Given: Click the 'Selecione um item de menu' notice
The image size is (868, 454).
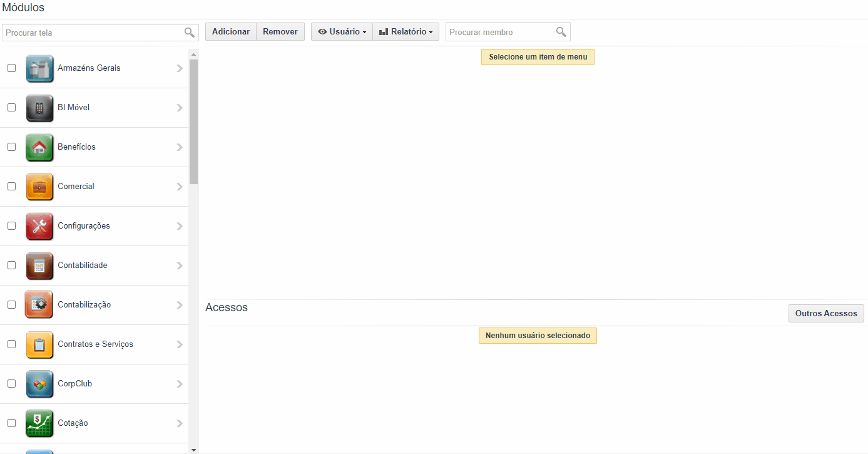Looking at the screenshot, I should click(x=538, y=57).
